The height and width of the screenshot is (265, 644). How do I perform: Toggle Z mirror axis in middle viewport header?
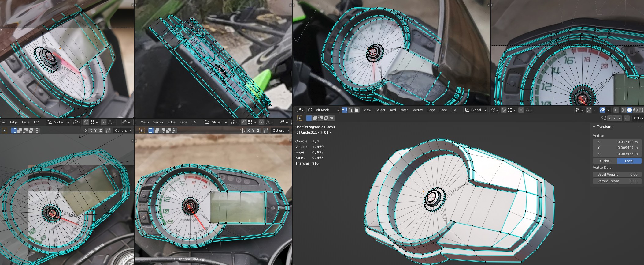coord(258,131)
